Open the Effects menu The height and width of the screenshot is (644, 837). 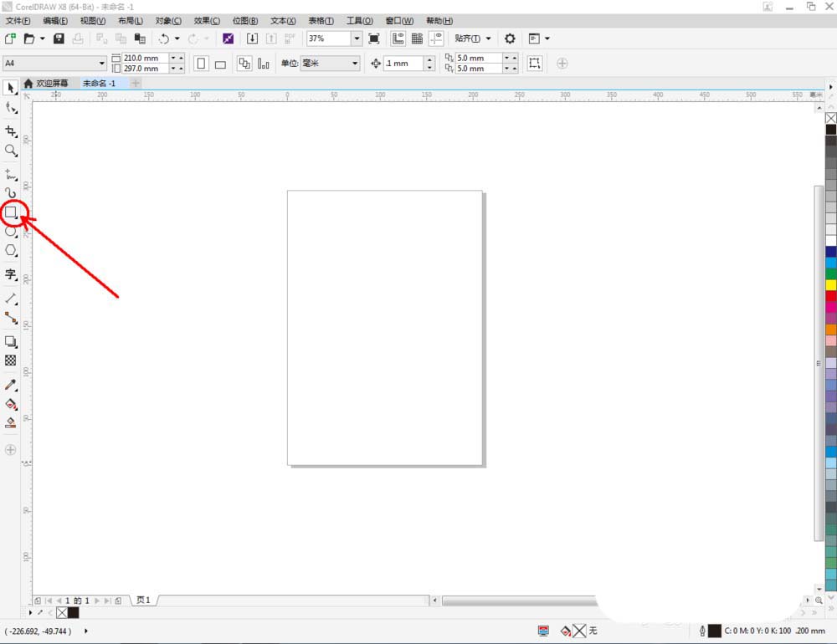point(207,21)
